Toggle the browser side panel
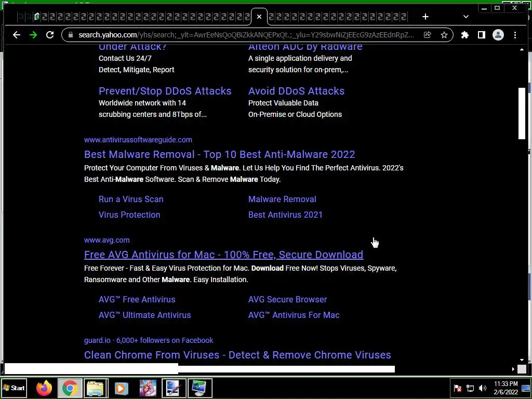 coord(482,35)
